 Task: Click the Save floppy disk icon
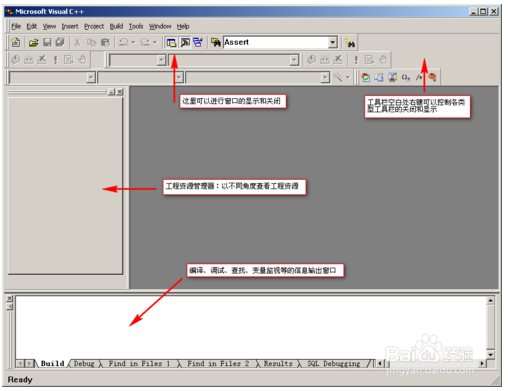pos(47,42)
